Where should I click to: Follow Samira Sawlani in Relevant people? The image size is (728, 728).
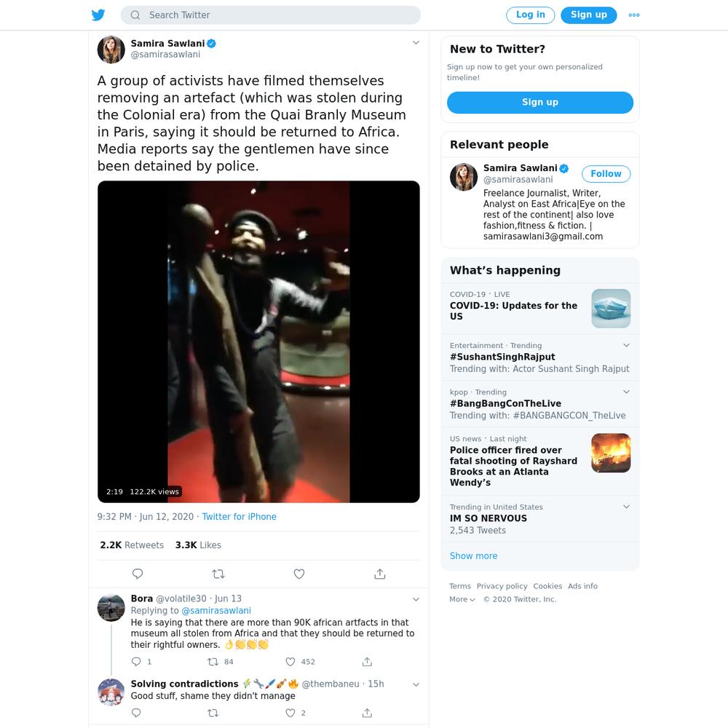pyautogui.click(x=606, y=174)
